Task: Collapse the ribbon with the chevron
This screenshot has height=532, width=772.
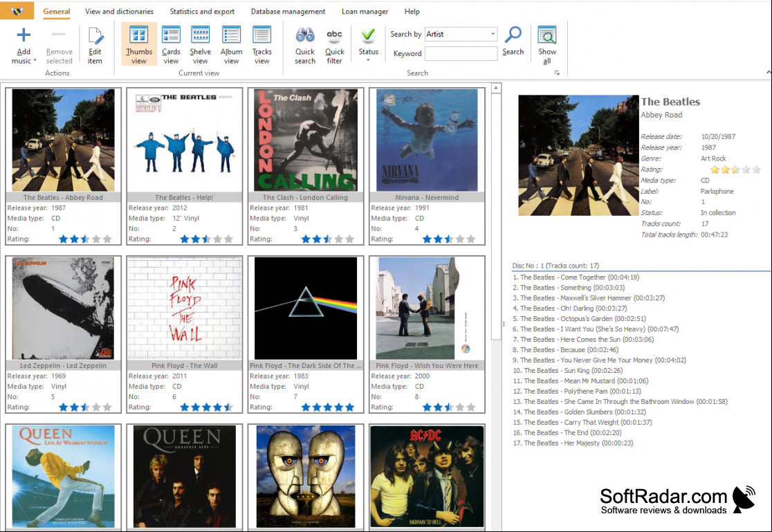Action: point(769,73)
